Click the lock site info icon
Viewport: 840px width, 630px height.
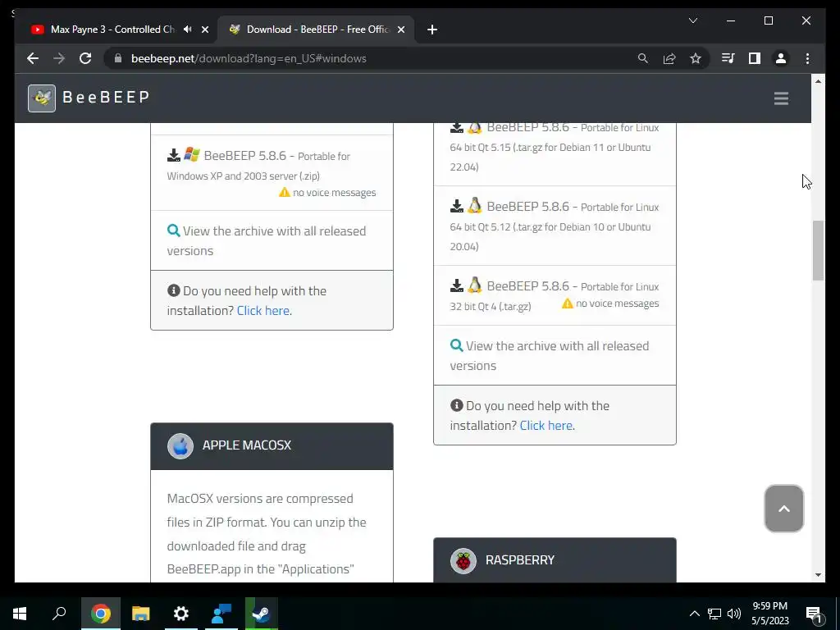pyautogui.click(x=118, y=58)
